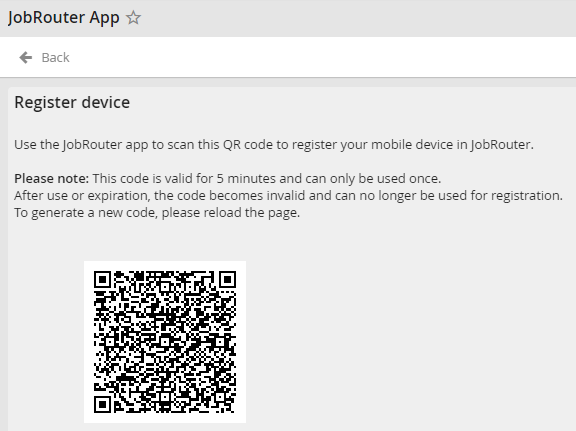Click the QR code's top-left finder square
The image size is (576, 431).
coord(102,280)
